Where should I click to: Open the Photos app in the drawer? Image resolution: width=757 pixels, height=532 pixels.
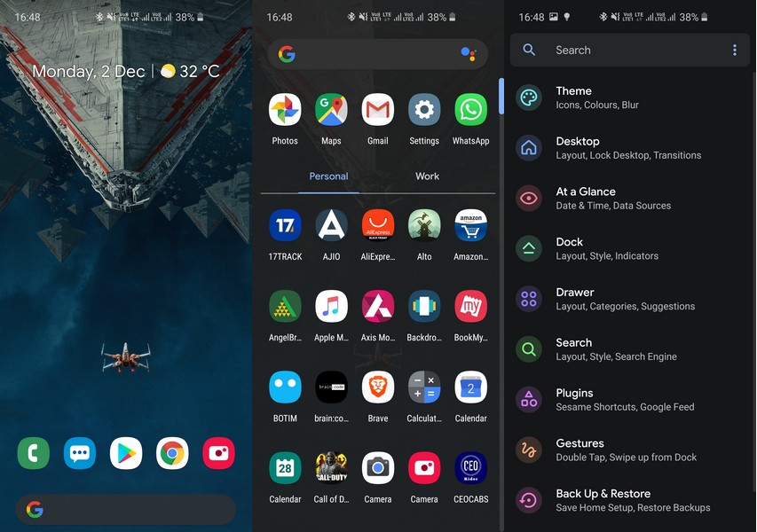pyautogui.click(x=285, y=109)
